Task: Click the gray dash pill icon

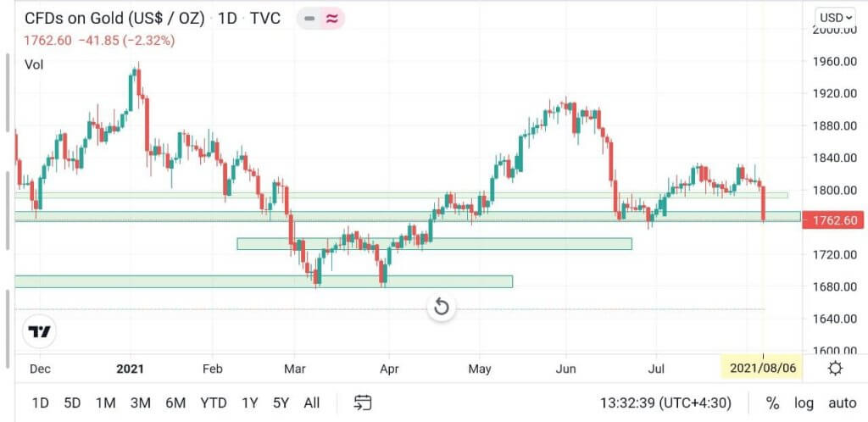Action: pyautogui.click(x=309, y=19)
